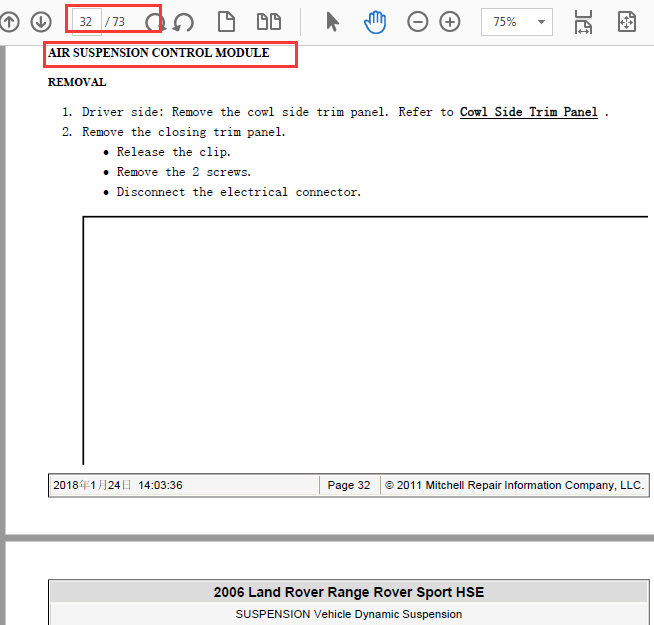Select the hand pan tool

coord(375,22)
